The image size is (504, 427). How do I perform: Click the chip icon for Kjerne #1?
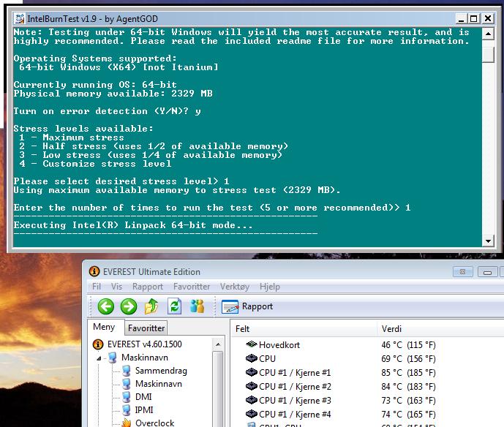[x=252, y=372]
